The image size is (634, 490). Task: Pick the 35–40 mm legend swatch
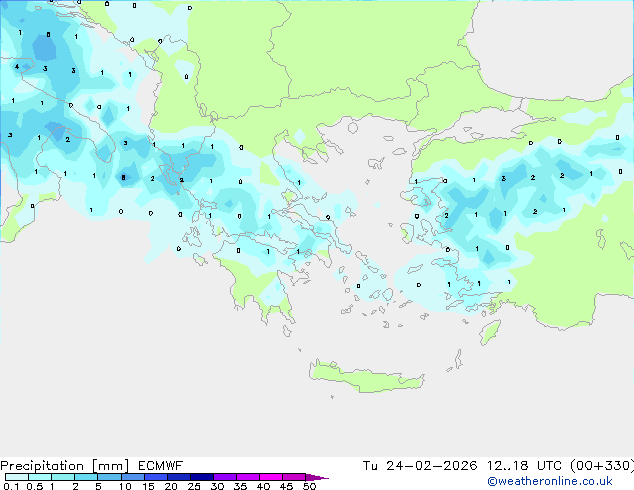[247, 477]
